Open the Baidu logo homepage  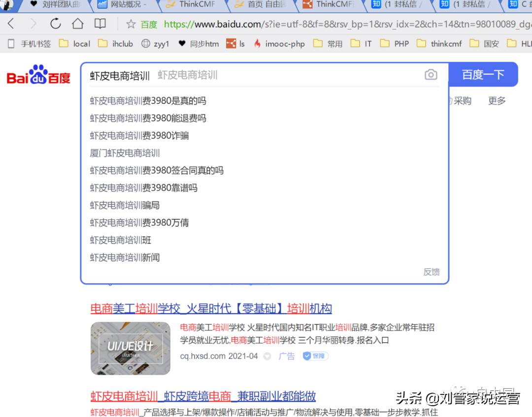pos(38,74)
